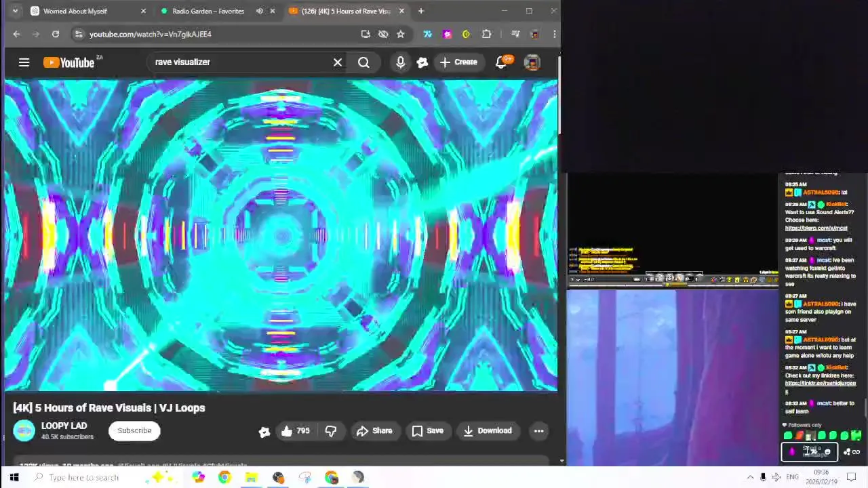Select the '5 Hours of Rave Visuals' tab

click(346, 11)
